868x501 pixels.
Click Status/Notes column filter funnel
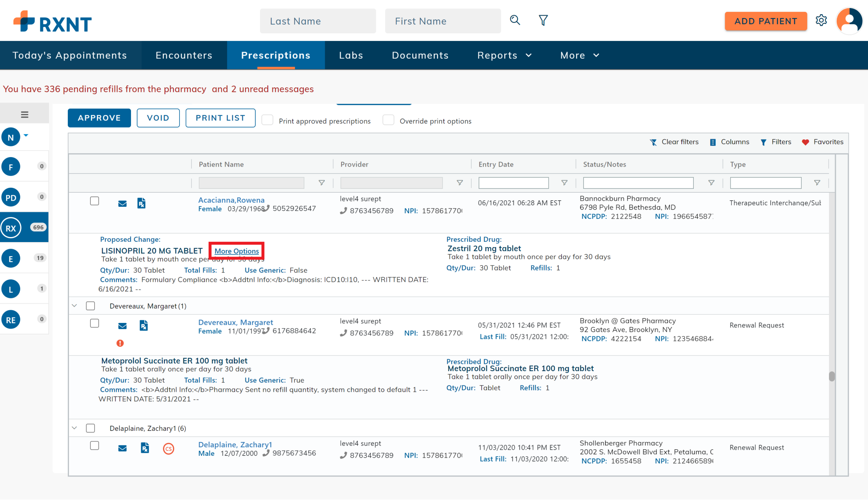point(711,183)
